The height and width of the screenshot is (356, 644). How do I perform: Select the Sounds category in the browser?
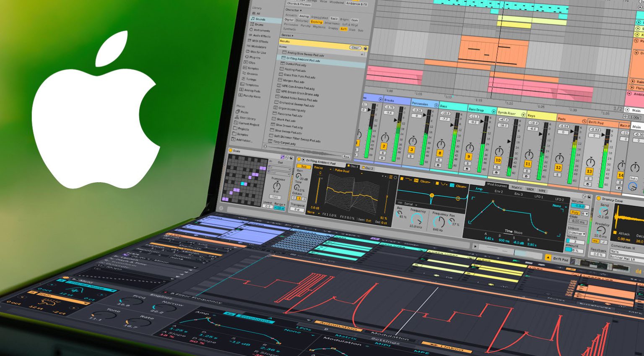pos(260,19)
